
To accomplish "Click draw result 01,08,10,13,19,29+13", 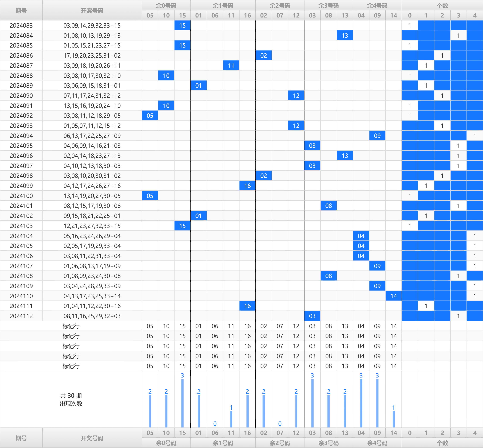I will (x=92, y=36).
